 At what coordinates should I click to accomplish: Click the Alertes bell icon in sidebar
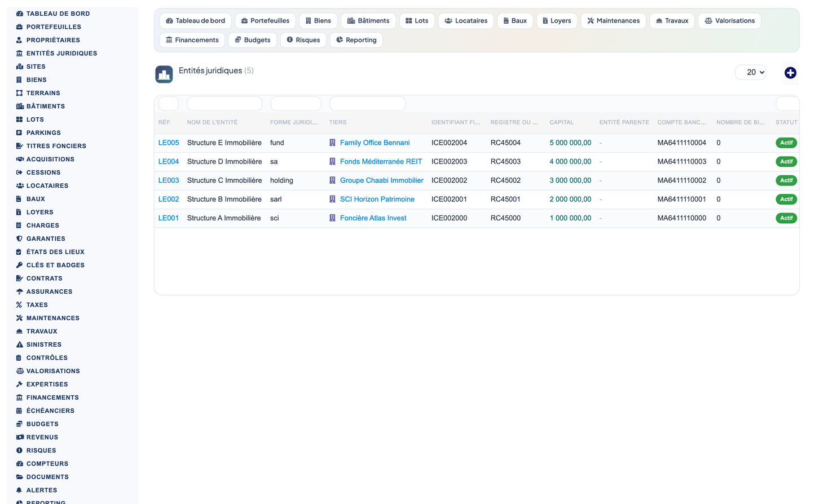(20, 490)
